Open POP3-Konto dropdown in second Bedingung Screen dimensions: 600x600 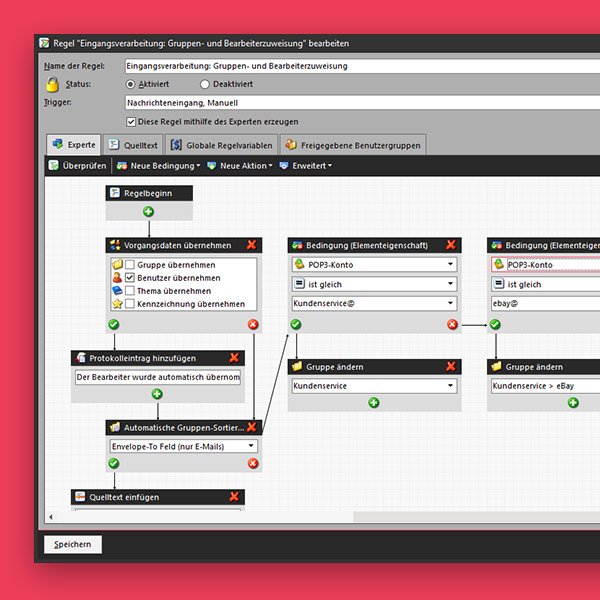[x=546, y=264]
